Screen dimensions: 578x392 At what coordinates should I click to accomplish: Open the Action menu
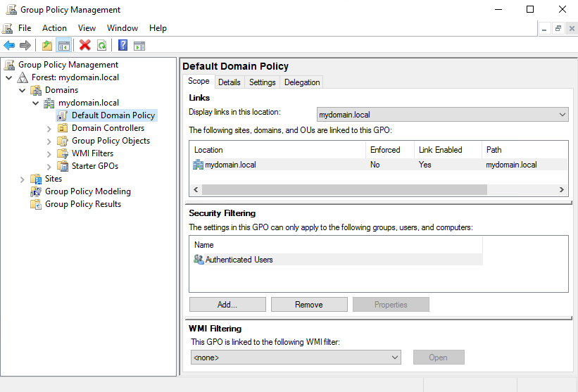[x=54, y=28]
